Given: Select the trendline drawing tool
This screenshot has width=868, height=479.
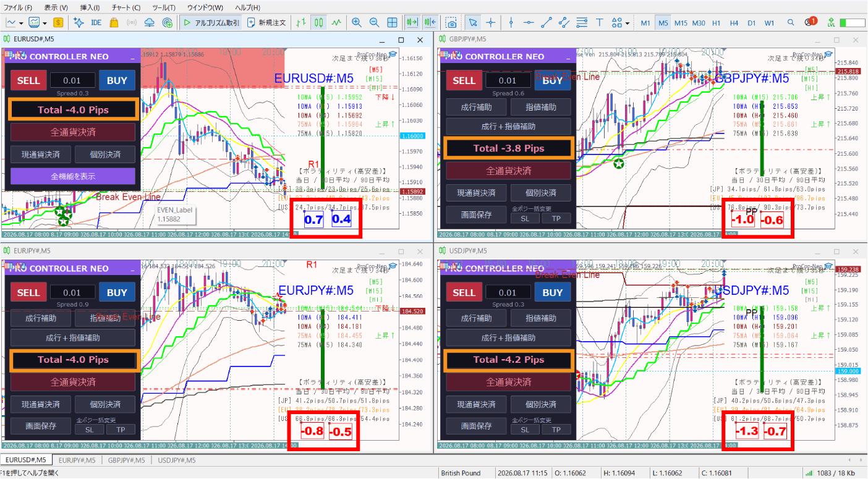Looking at the screenshot, I should pos(546,22).
